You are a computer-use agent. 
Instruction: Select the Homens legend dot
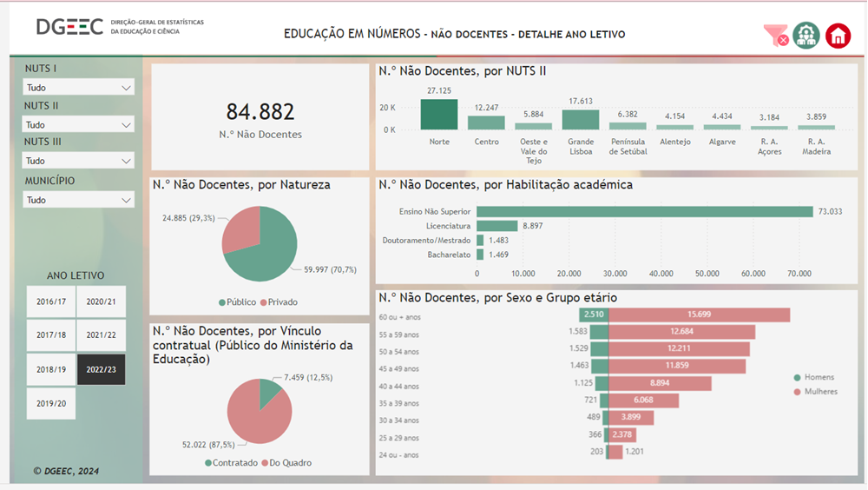(798, 377)
